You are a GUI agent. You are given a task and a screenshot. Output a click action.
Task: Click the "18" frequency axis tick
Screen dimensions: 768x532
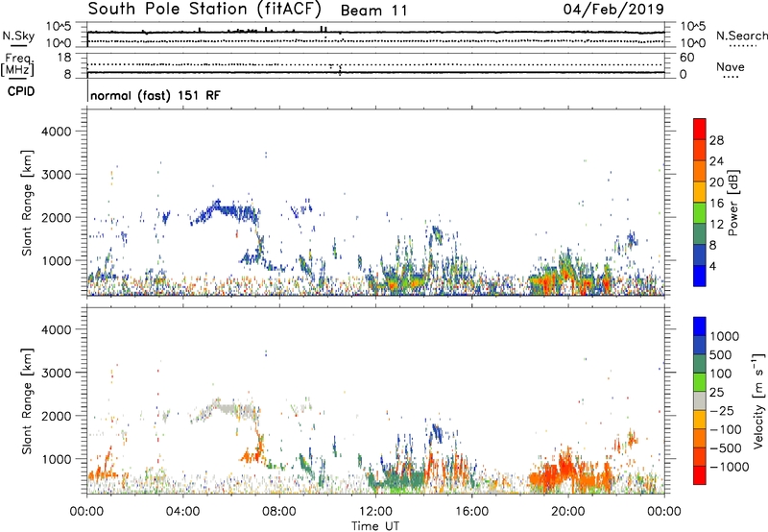pos(63,58)
